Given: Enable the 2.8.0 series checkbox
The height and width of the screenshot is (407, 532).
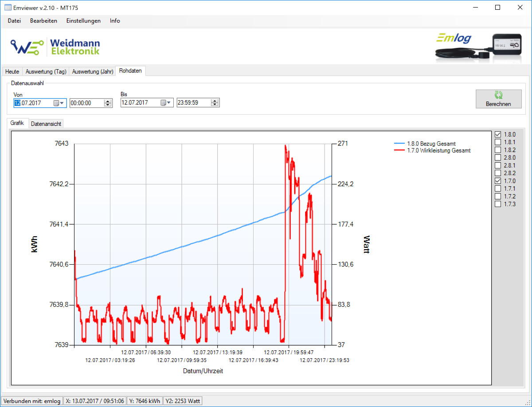Looking at the screenshot, I should (x=498, y=157).
